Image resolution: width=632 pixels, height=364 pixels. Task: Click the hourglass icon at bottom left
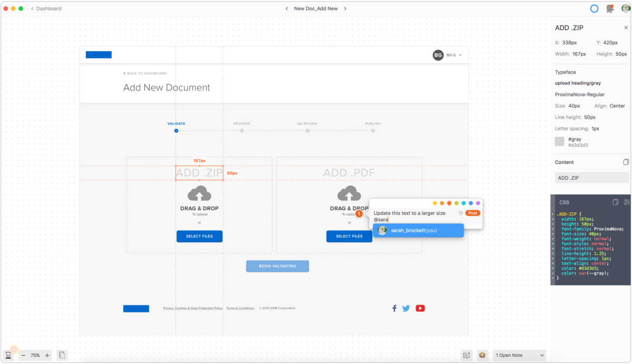pos(8,355)
